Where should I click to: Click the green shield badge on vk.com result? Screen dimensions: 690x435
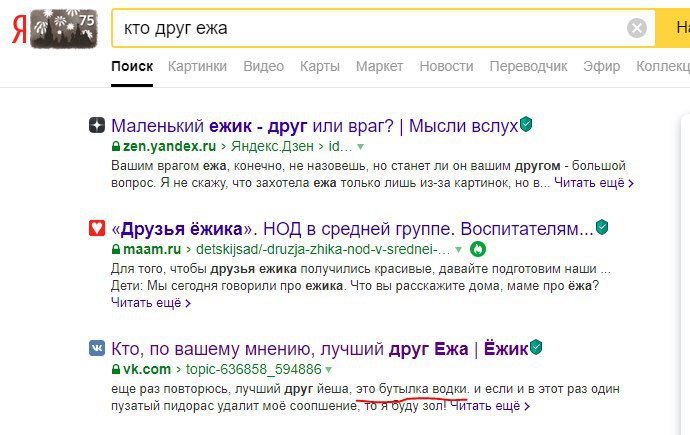point(536,347)
